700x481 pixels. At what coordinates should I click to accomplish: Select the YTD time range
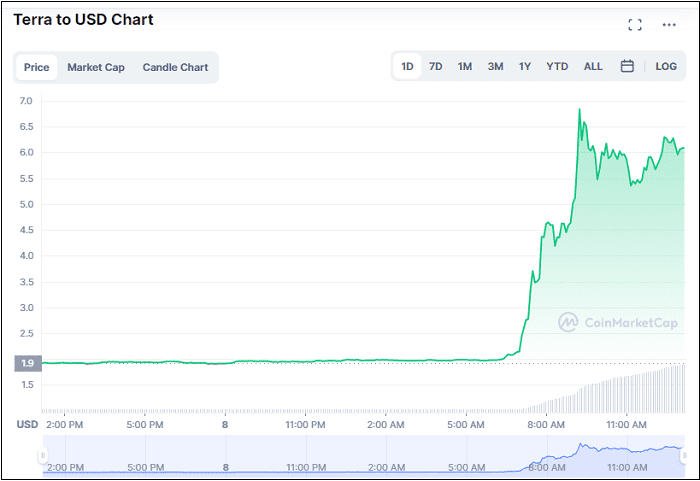point(557,67)
